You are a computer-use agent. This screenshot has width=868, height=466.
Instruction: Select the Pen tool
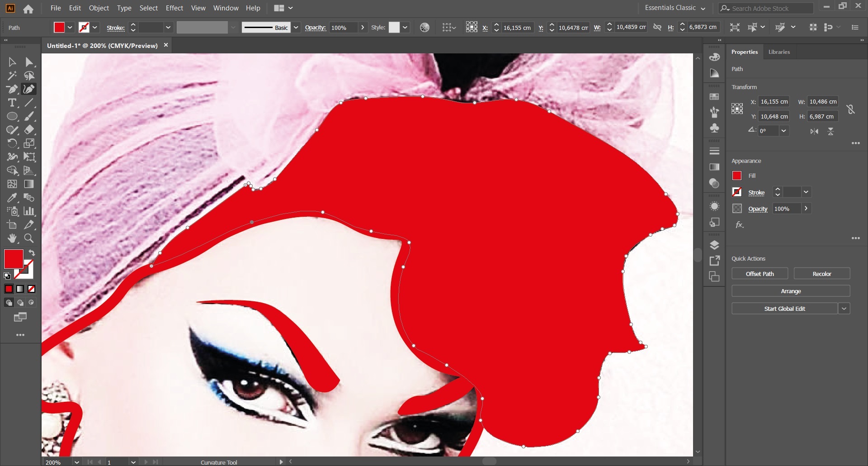pos(12,89)
